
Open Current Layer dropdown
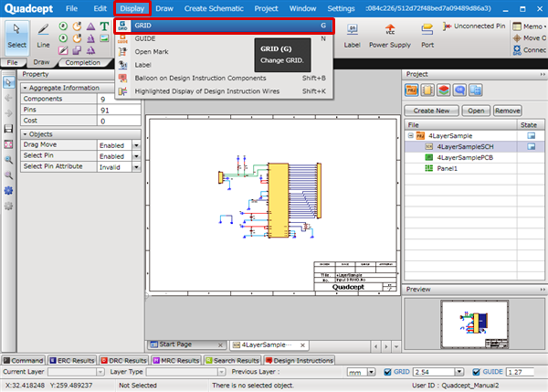point(100,372)
